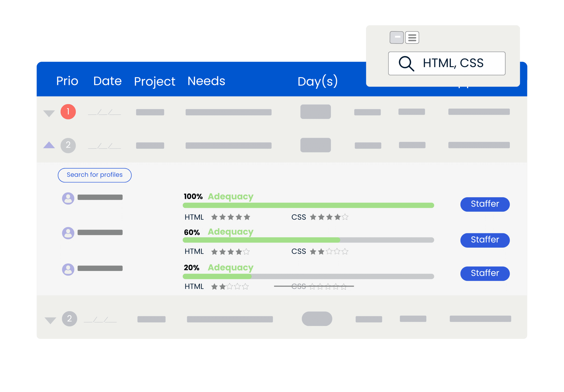Sort by the Prio column header
564x392 pixels.
pos(67,81)
